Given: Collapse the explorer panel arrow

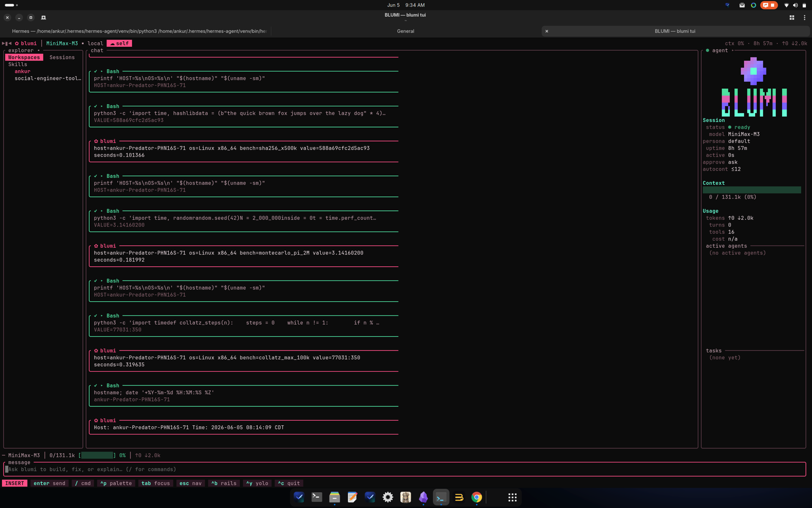Looking at the screenshot, I should tap(39, 50).
